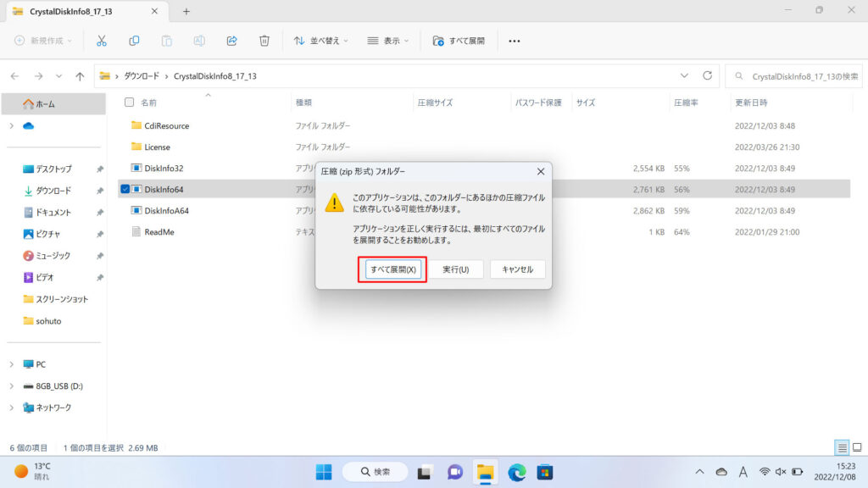This screenshot has height=488, width=868.
Task: Click the Delete trash can icon
Action: (x=264, y=41)
